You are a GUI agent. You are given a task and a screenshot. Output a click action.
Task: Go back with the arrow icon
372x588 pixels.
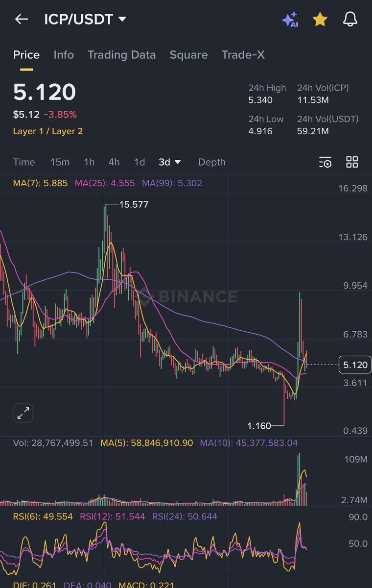click(x=22, y=20)
